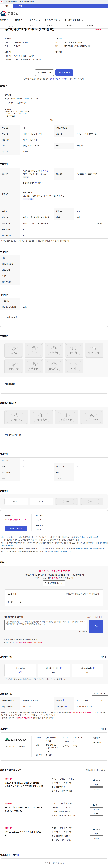
Task: Open 개인정보보호법 상세 보기 button
Action: pyautogui.click(x=54, y=583)
